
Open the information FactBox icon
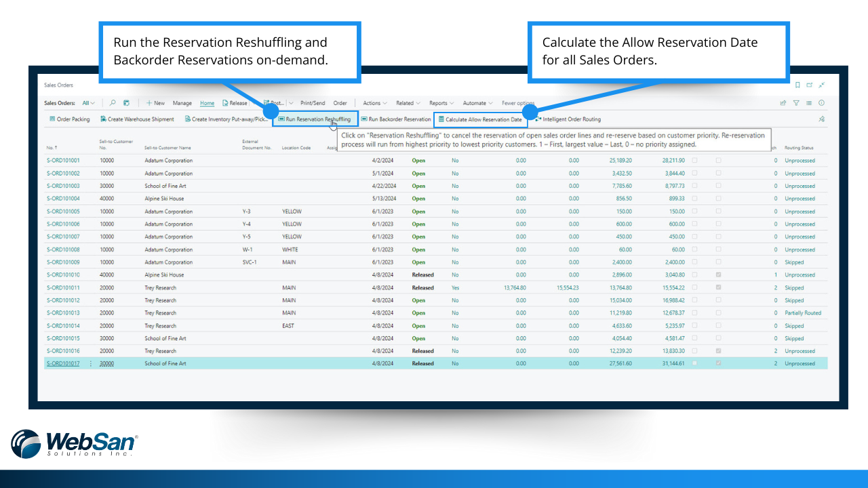[821, 103]
